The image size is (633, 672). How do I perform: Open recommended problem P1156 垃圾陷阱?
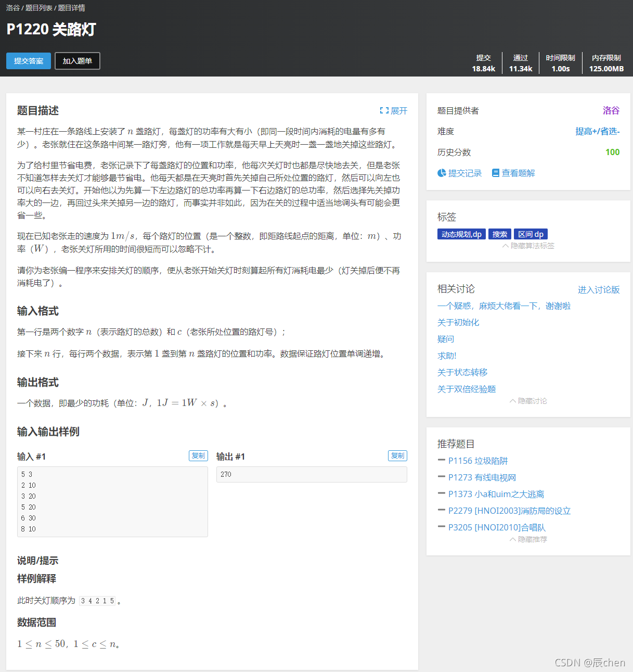click(x=478, y=461)
